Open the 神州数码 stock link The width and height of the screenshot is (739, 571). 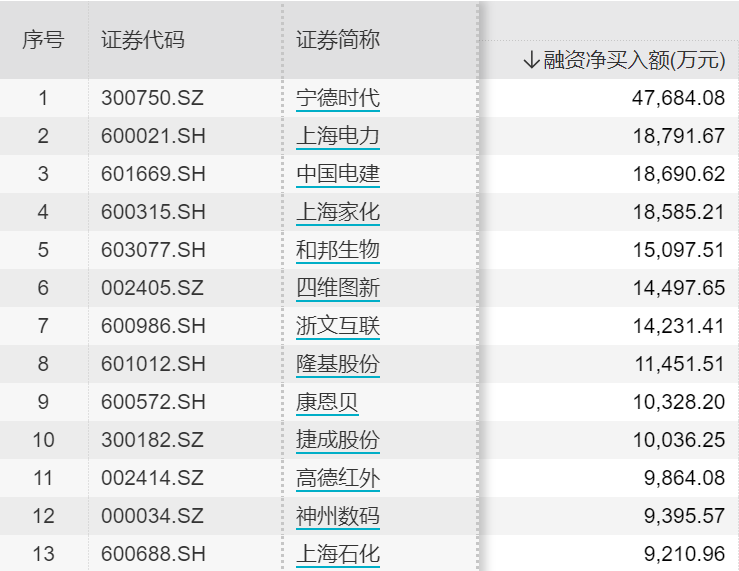tap(338, 516)
